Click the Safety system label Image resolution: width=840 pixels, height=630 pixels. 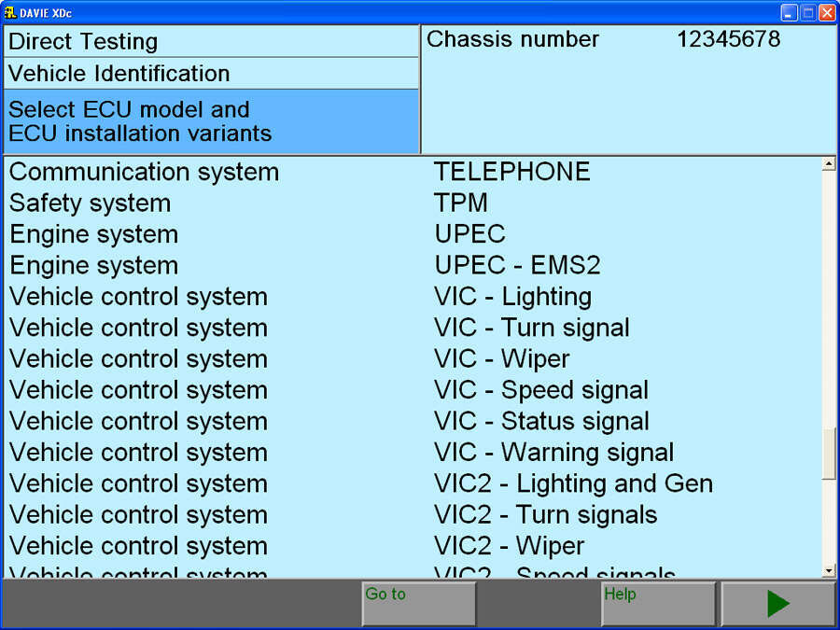pos(90,203)
